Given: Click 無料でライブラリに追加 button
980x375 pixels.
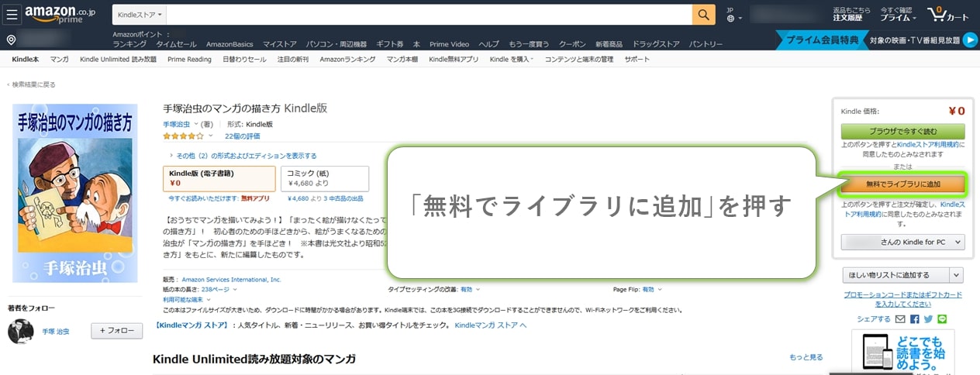Looking at the screenshot, I should pyautogui.click(x=902, y=184).
